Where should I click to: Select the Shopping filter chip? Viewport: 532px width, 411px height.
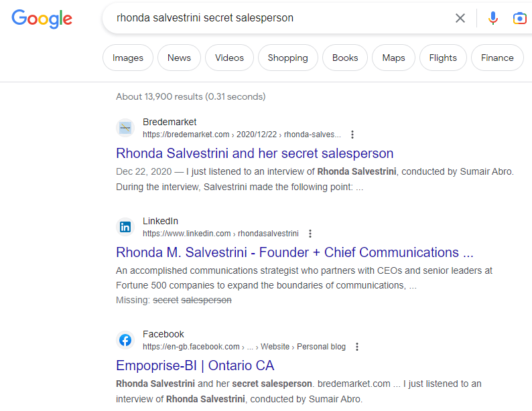coord(287,58)
